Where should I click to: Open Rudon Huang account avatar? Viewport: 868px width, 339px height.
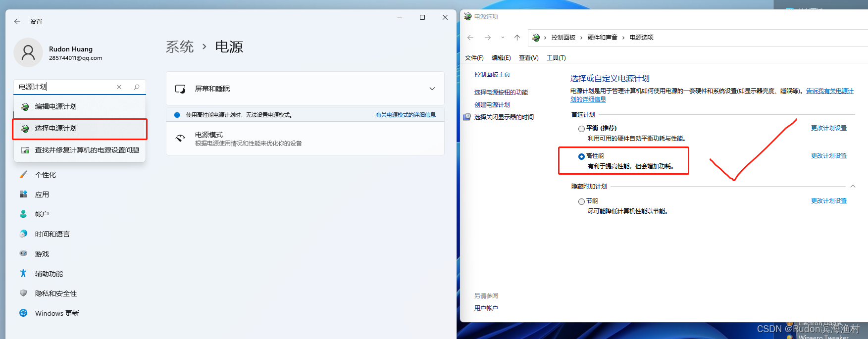tap(28, 52)
